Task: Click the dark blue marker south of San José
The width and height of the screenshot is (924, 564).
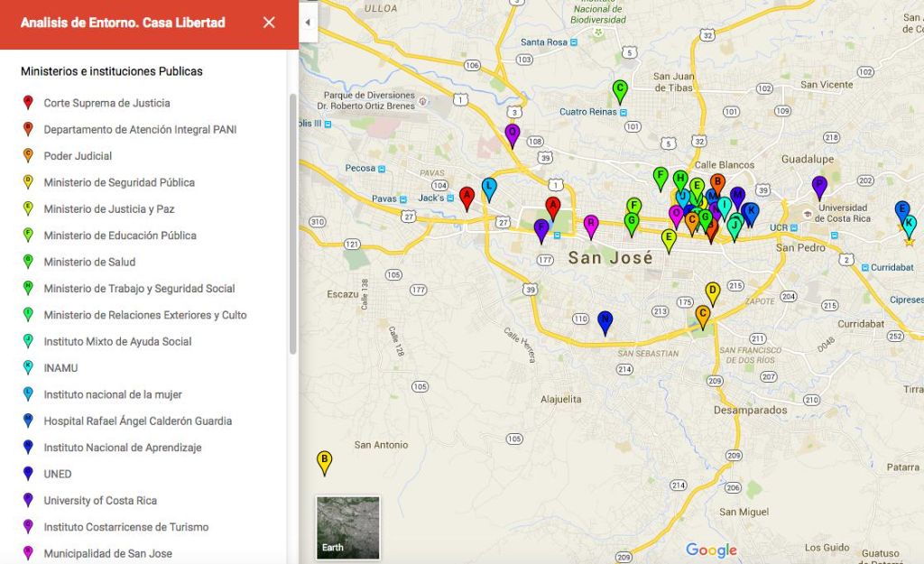Action: click(605, 321)
